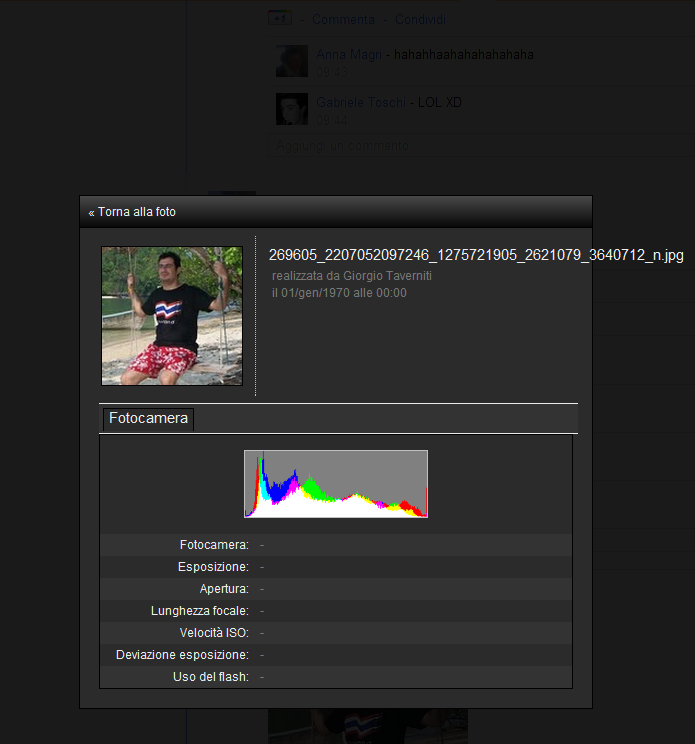This screenshot has height=744, width=695.
Task: Select the Fotocamera tab
Action: pos(148,419)
